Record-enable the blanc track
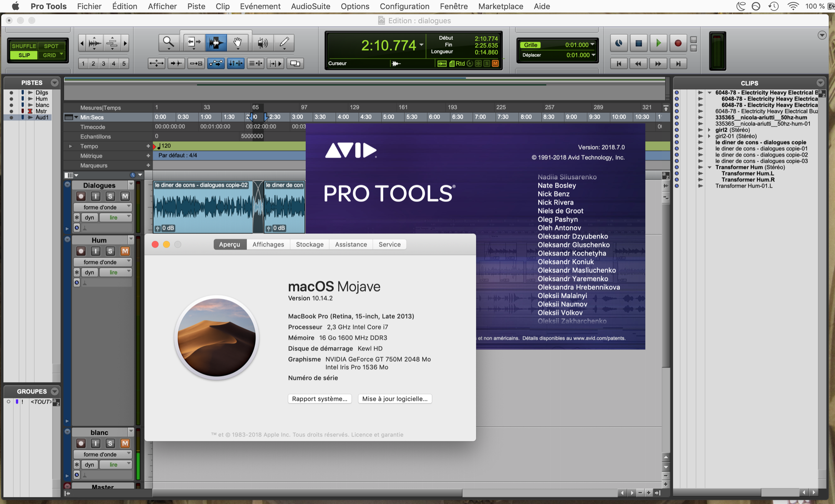This screenshot has width=835, height=504. pos(81,443)
